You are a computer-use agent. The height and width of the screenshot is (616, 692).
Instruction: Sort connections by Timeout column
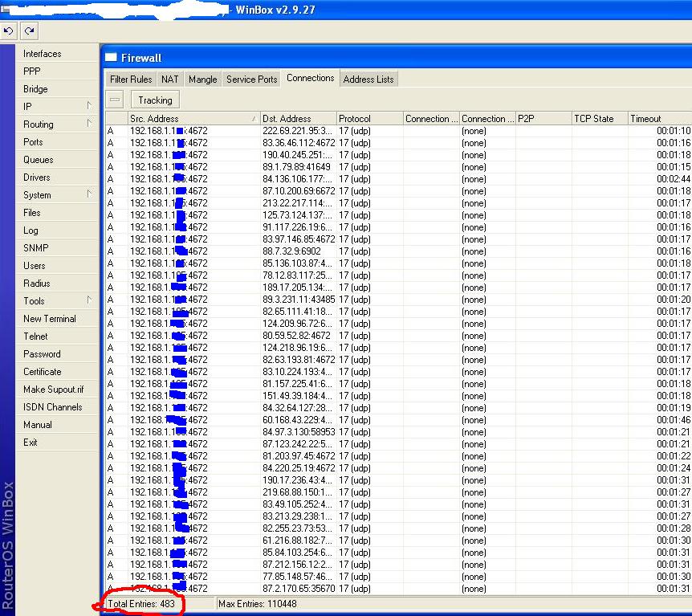click(x=658, y=119)
